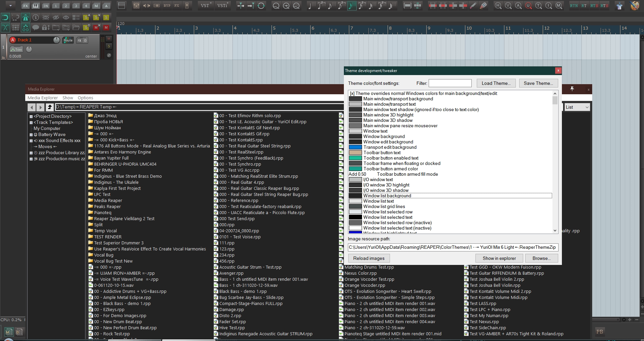Toggle mute on Track 1

[x=109, y=39]
